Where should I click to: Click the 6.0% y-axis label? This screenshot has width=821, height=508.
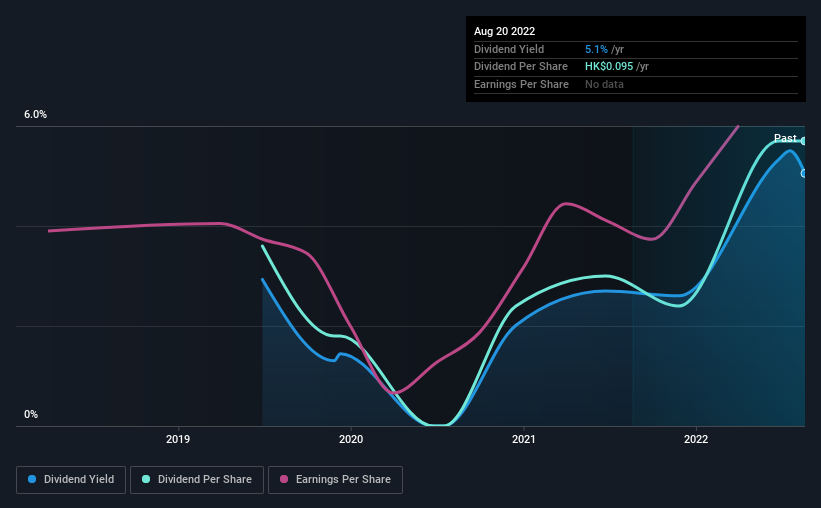click(35, 115)
